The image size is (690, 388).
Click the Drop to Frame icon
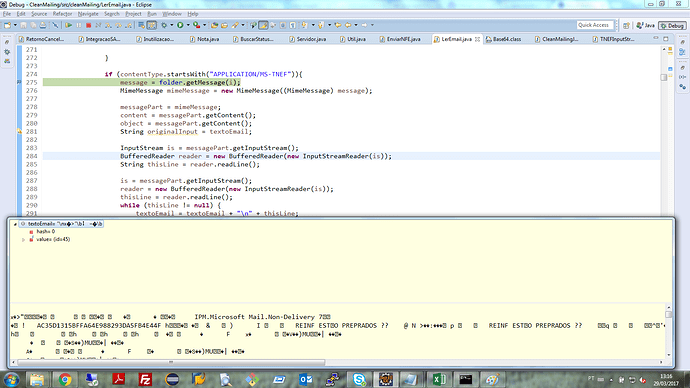141,25
